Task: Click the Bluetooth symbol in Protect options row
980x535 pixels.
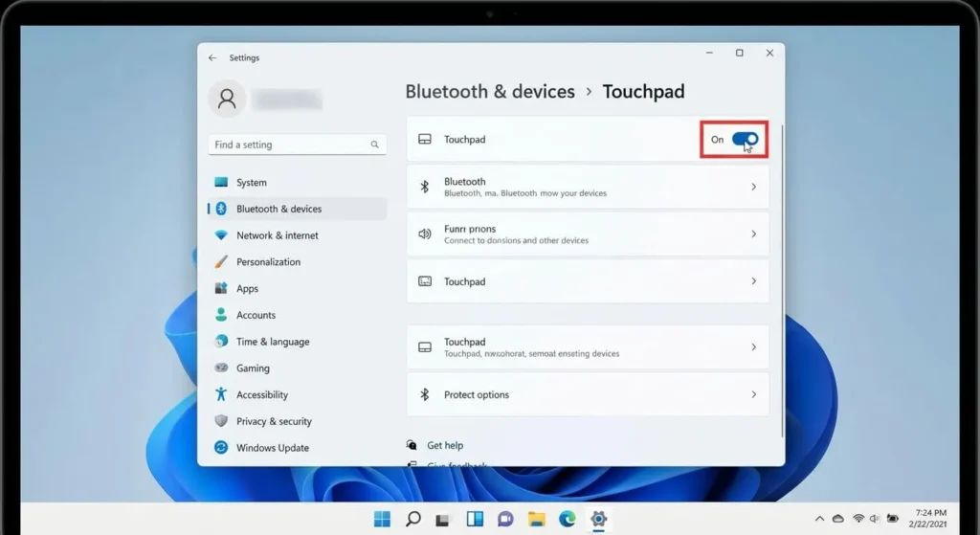Action: coord(425,394)
